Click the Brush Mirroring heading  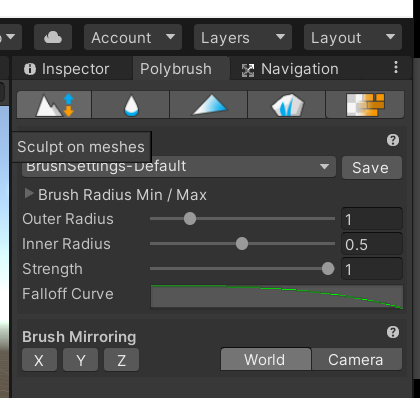79,337
